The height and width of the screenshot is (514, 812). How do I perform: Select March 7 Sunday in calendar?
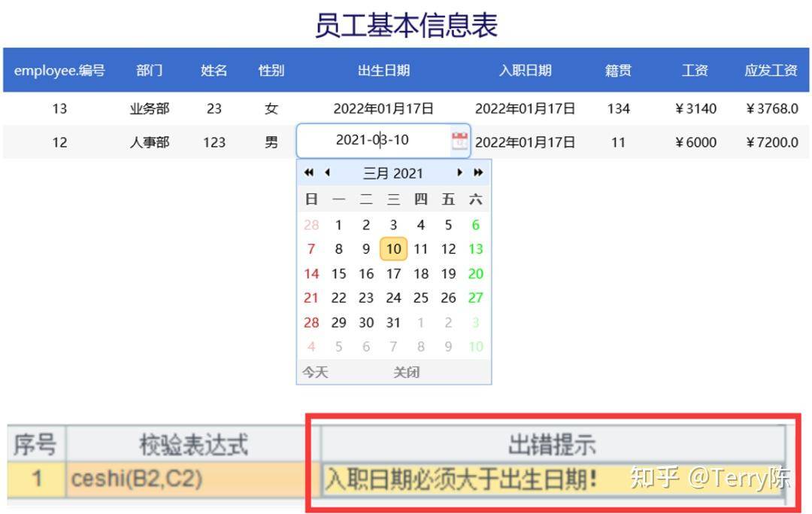[x=311, y=249]
